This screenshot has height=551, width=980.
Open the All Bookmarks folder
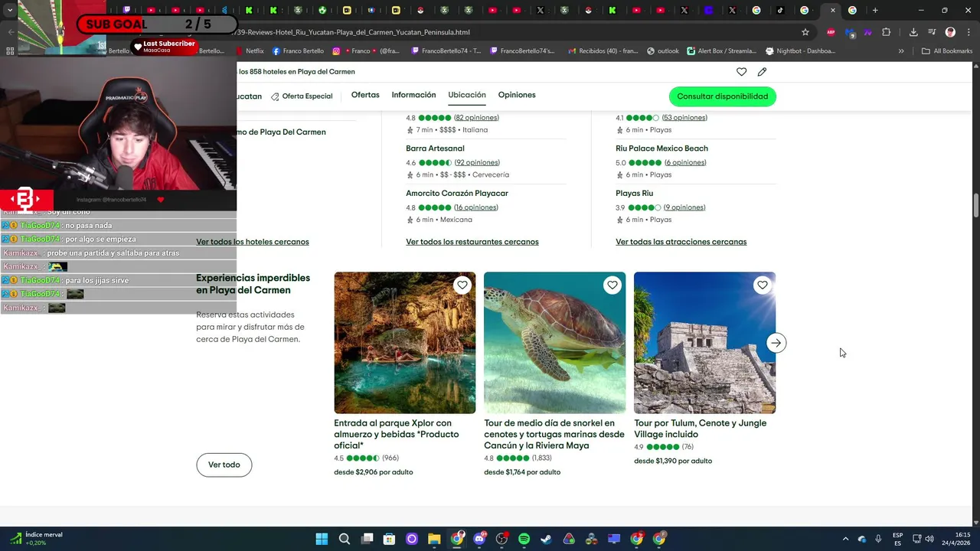pos(947,51)
